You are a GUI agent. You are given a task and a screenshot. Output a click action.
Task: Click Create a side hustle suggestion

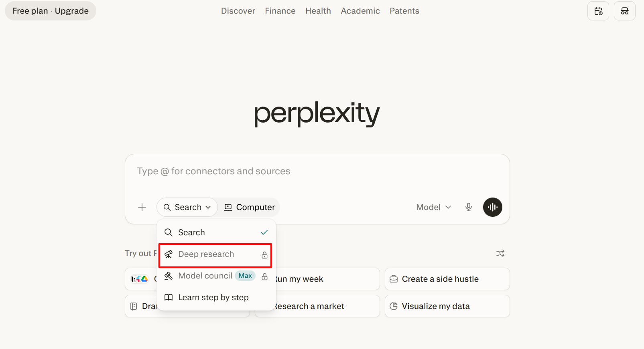point(447,279)
